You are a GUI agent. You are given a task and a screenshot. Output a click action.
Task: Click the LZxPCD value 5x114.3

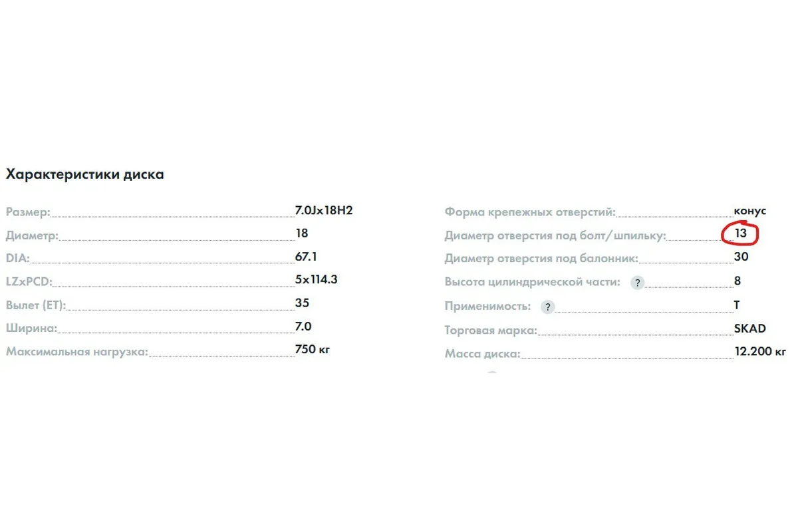coord(317,279)
